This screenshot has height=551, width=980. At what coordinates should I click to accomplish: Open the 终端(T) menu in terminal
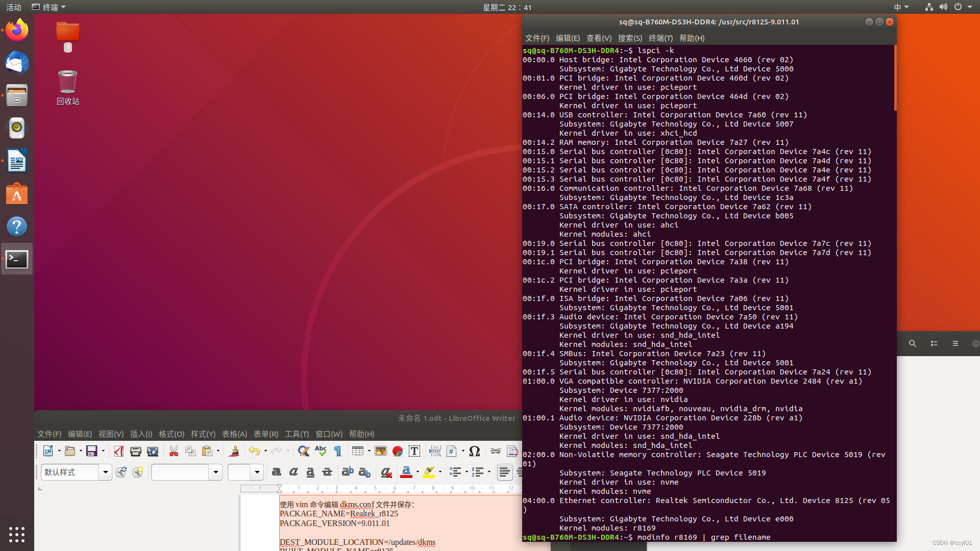[660, 38]
